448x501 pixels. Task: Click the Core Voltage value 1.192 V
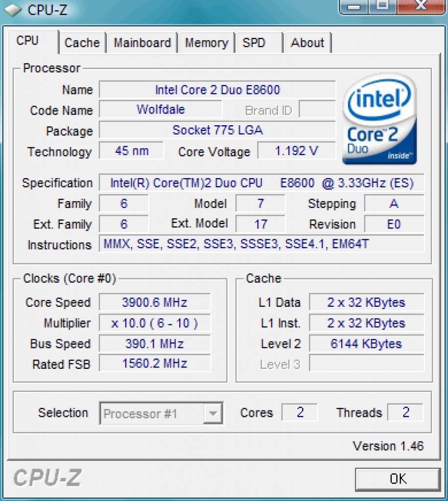pos(297,151)
